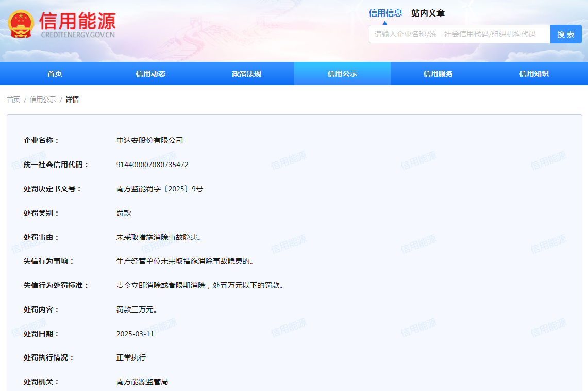Focus the enterprise name search field
The image size is (588, 391).
click(x=459, y=34)
